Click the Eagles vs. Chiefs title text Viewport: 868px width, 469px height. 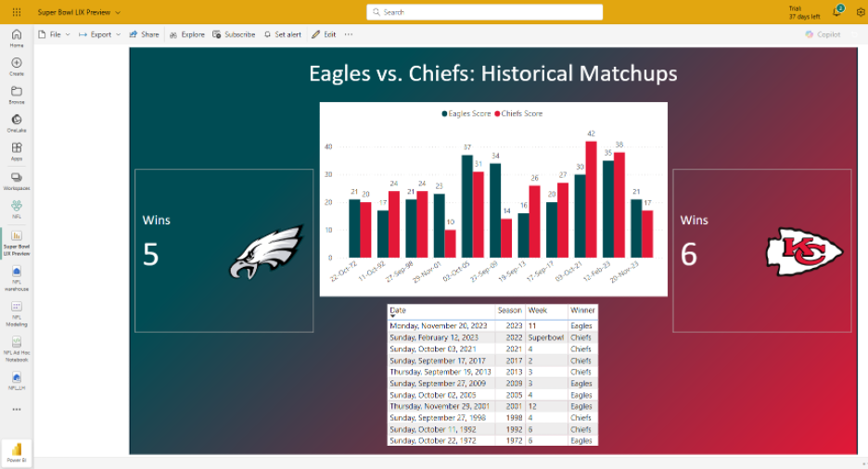[x=492, y=73]
